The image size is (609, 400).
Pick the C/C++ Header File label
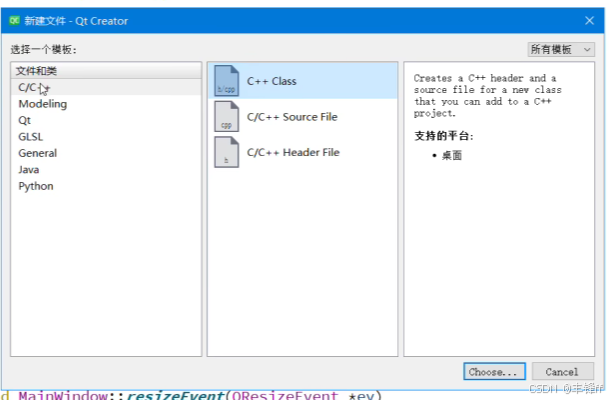tap(293, 152)
